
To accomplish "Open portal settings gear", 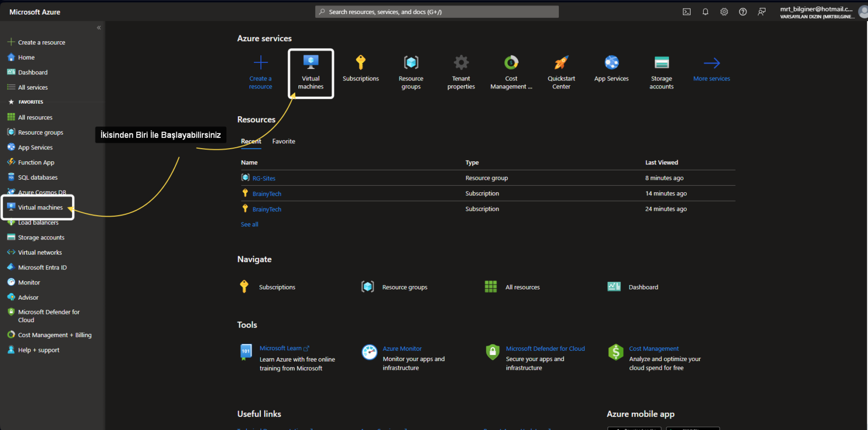I will coord(724,12).
